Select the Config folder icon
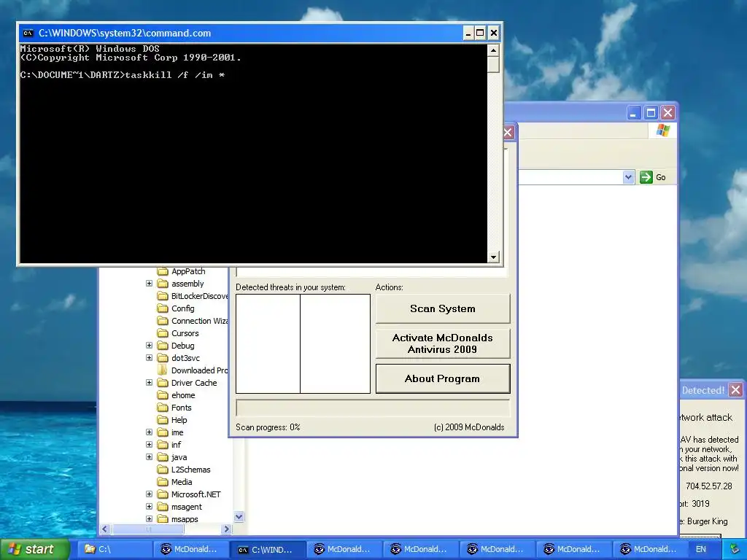Image resolution: width=747 pixels, height=560 pixels. [x=163, y=308]
